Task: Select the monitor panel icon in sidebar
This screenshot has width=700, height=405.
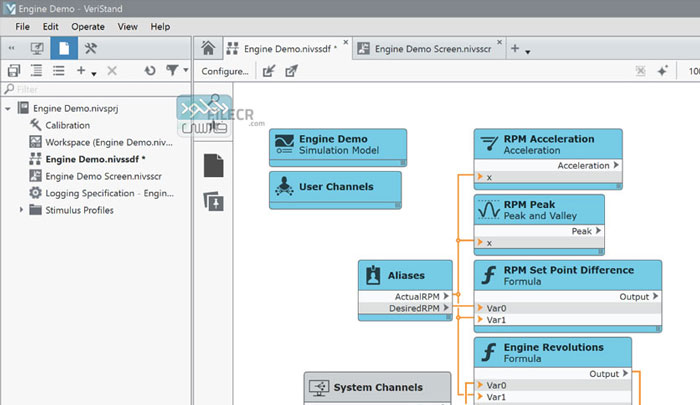Action: point(37,48)
